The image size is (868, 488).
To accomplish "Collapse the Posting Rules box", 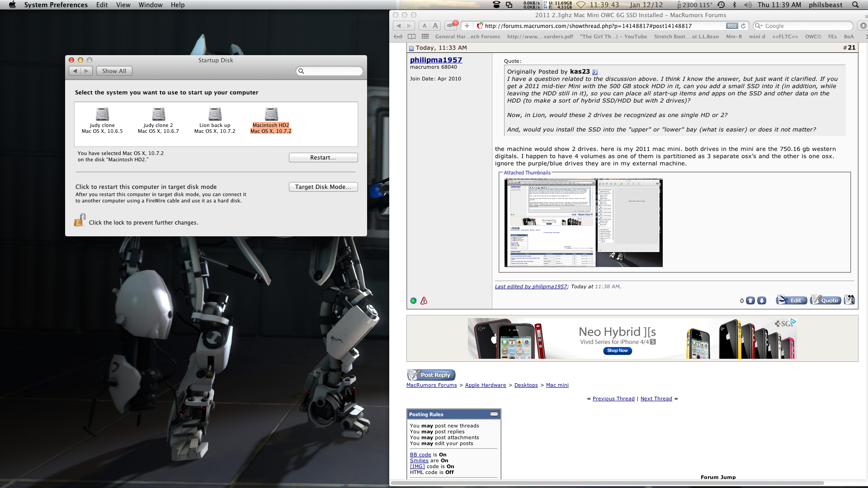I will click(494, 414).
